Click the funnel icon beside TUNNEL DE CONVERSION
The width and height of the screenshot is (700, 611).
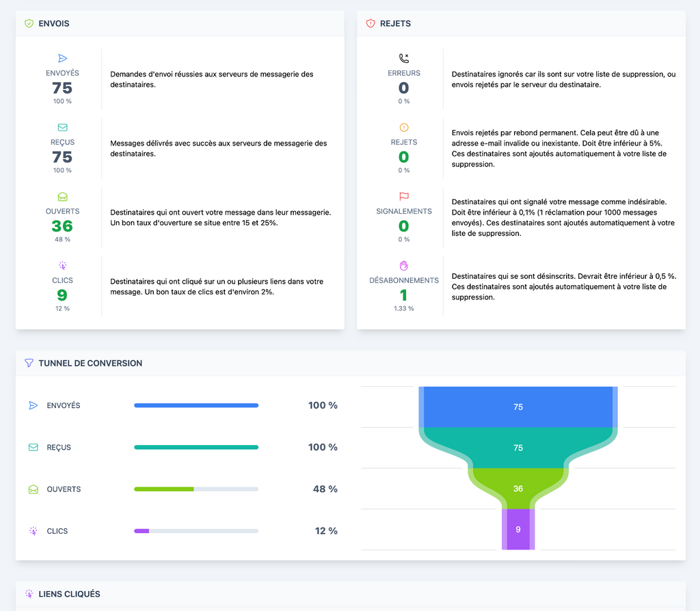(29, 363)
